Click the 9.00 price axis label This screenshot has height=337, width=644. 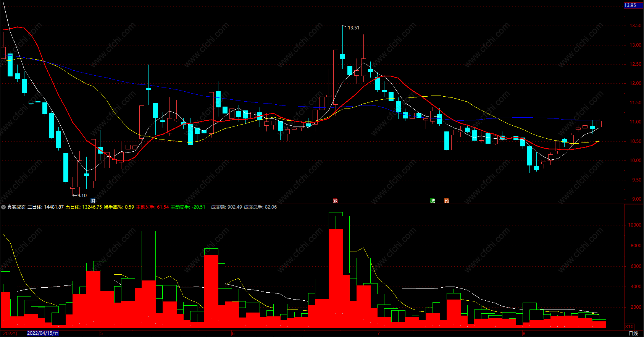click(x=637, y=199)
